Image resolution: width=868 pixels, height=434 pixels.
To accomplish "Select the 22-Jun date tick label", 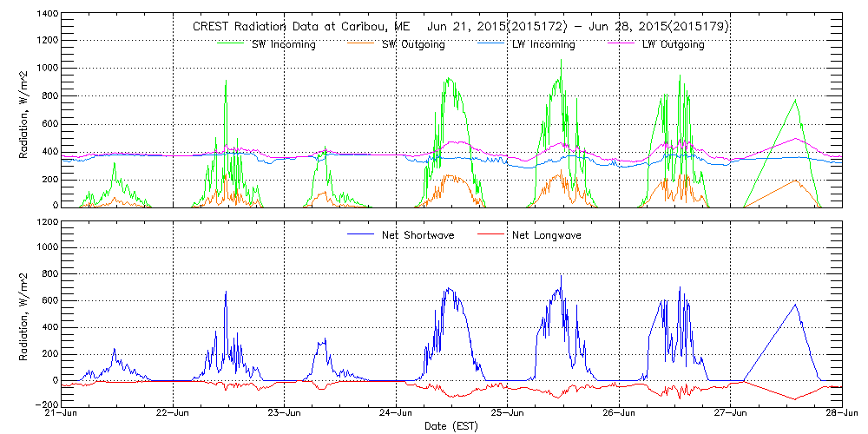I will click(174, 414).
